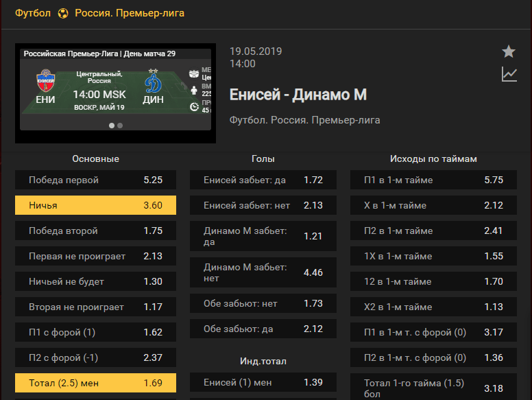Open Россия. Премьер-лига breadcrumb link
Viewport: 532px width, 400px height.
point(130,13)
